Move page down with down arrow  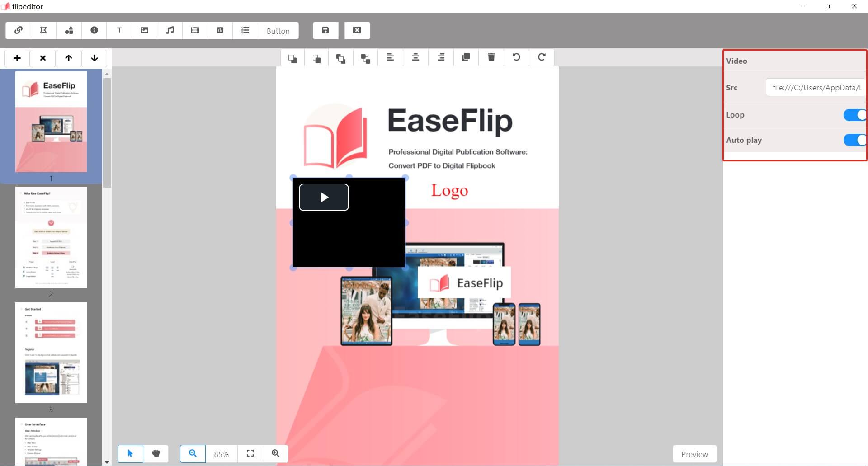tap(94, 58)
